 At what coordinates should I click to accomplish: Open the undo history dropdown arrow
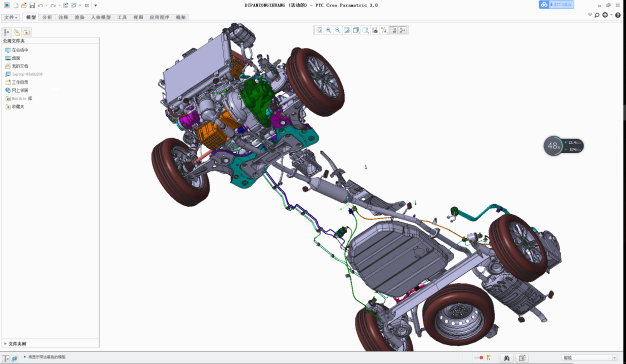click(x=46, y=6)
